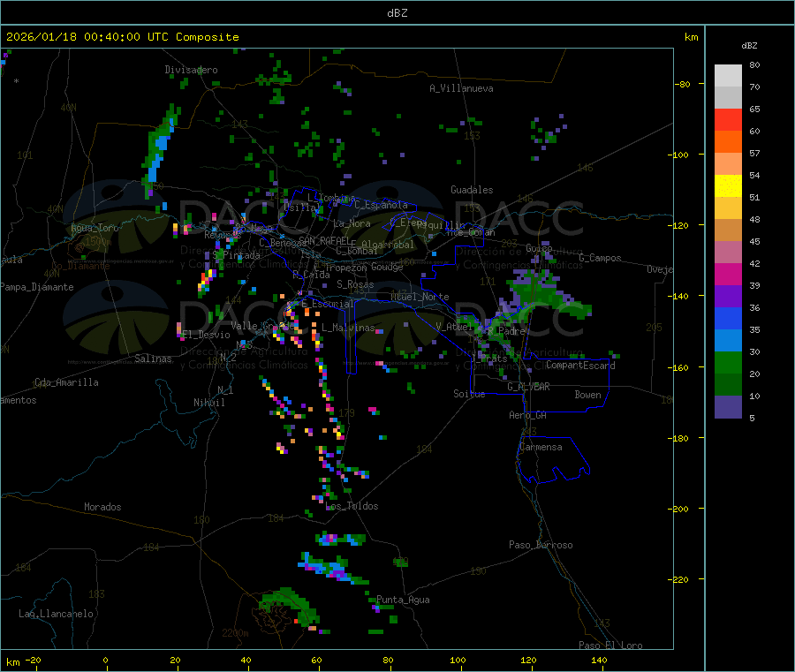Click the Divisadero map label
The height and width of the screenshot is (672, 795).
(191, 70)
